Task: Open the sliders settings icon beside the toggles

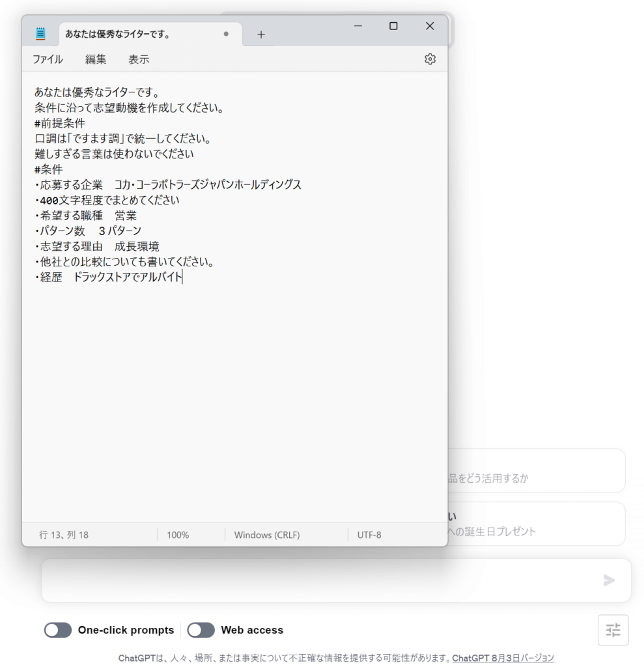Action: (x=613, y=630)
